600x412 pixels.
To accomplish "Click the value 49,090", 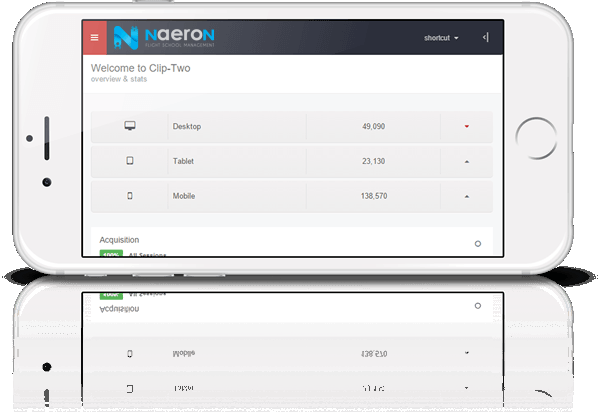I will click(373, 126).
